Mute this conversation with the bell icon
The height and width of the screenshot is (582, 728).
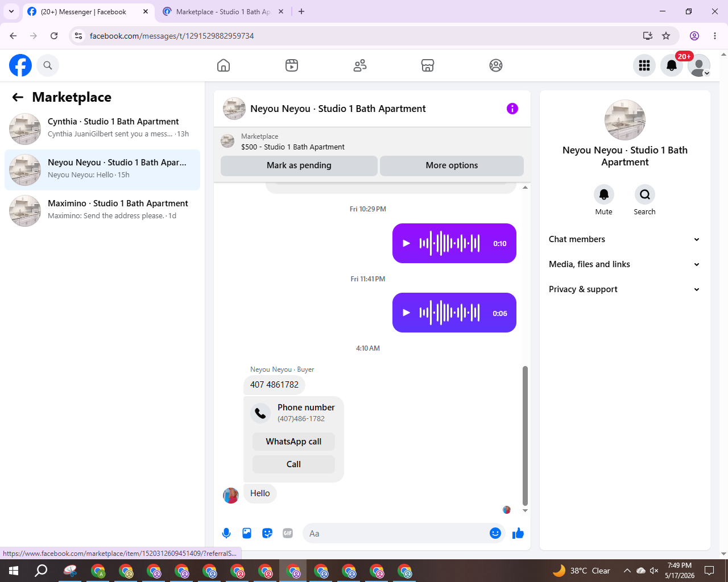pyautogui.click(x=604, y=194)
